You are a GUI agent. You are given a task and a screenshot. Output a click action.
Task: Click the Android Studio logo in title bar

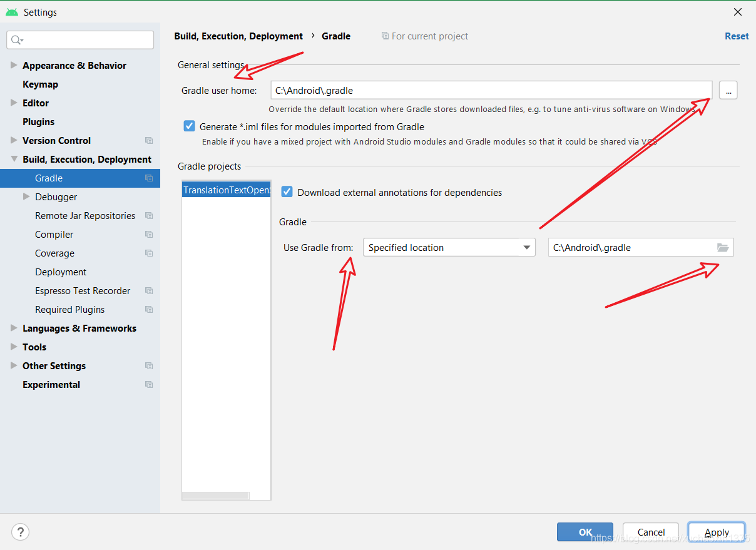(12, 12)
